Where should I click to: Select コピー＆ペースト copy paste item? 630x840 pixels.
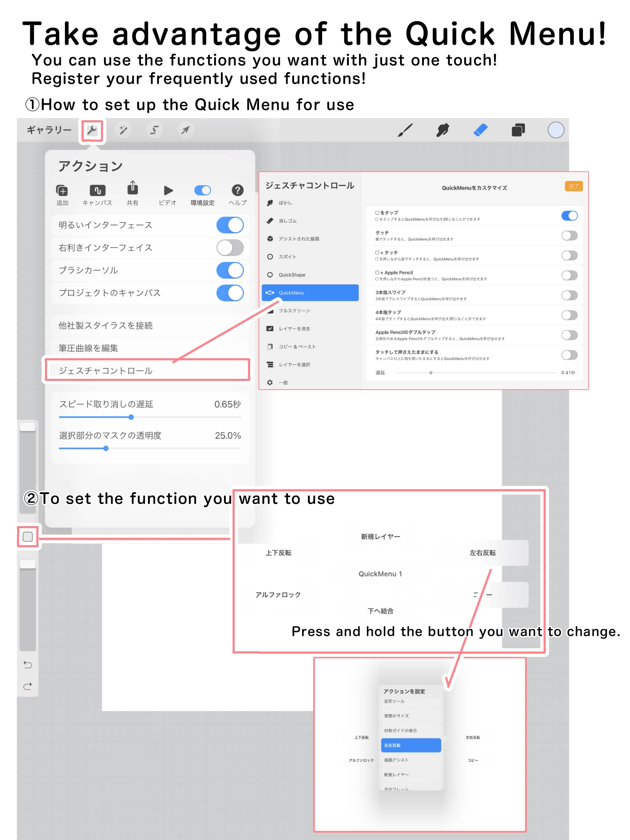click(310, 347)
